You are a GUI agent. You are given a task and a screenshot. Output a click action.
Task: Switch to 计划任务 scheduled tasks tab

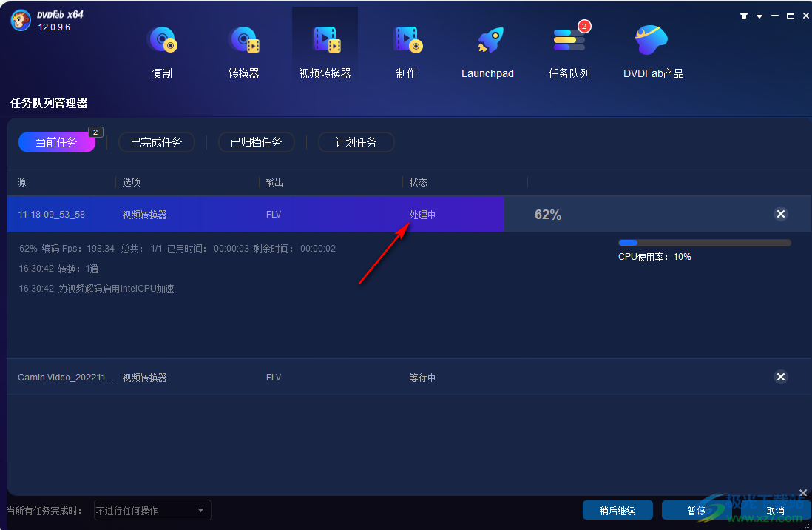[x=356, y=142]
